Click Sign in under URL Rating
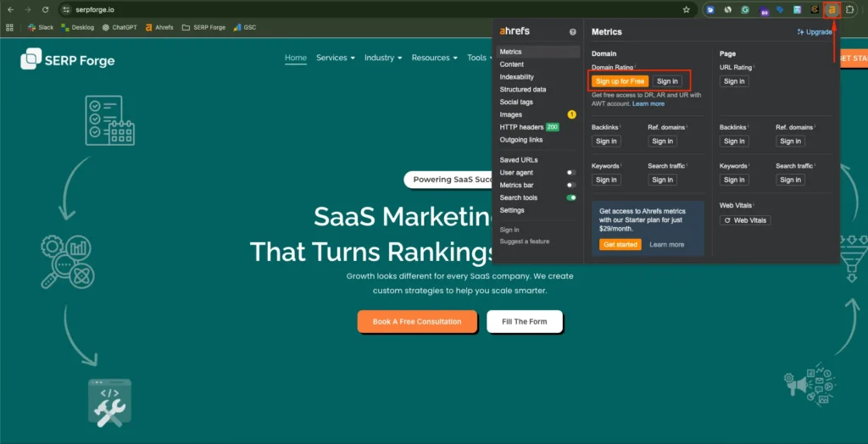This screenshot has height=444, width=868. point(734,81)
